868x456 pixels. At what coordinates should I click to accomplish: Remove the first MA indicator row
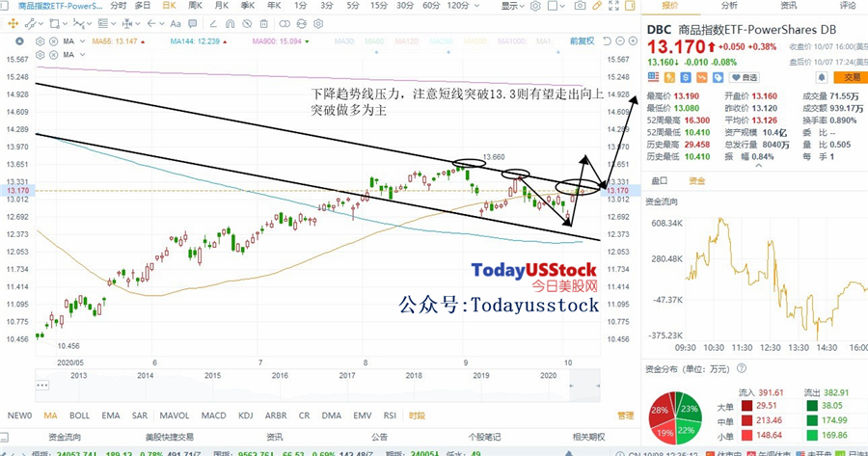(x=54, y=41)
